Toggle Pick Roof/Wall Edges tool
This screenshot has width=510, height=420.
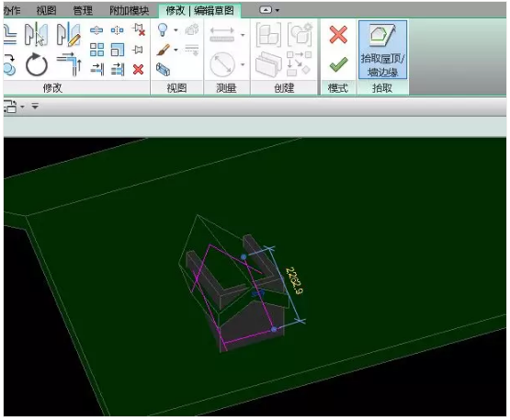382,50
